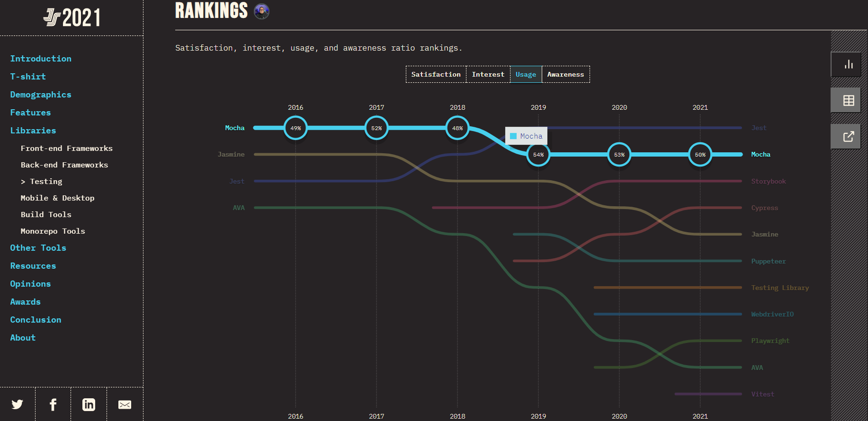Click the Puppeteer label

[769, 261]
